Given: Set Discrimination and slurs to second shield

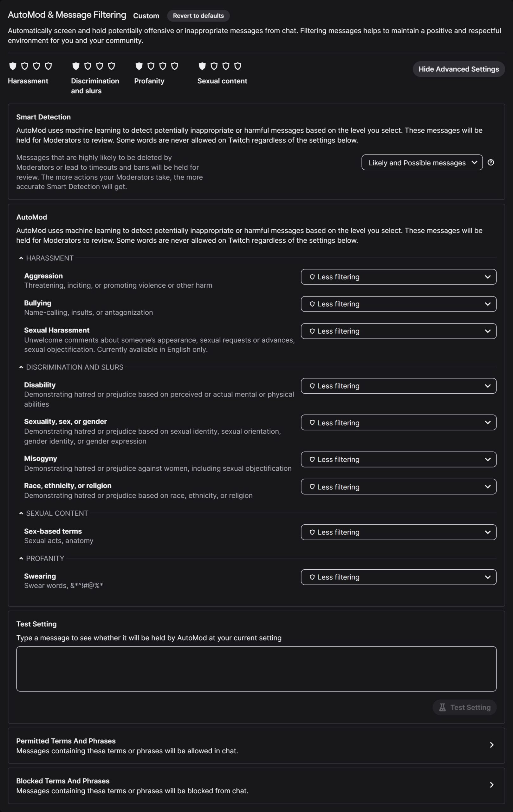Looking at the screenshot, I should [x=88, y=66].
